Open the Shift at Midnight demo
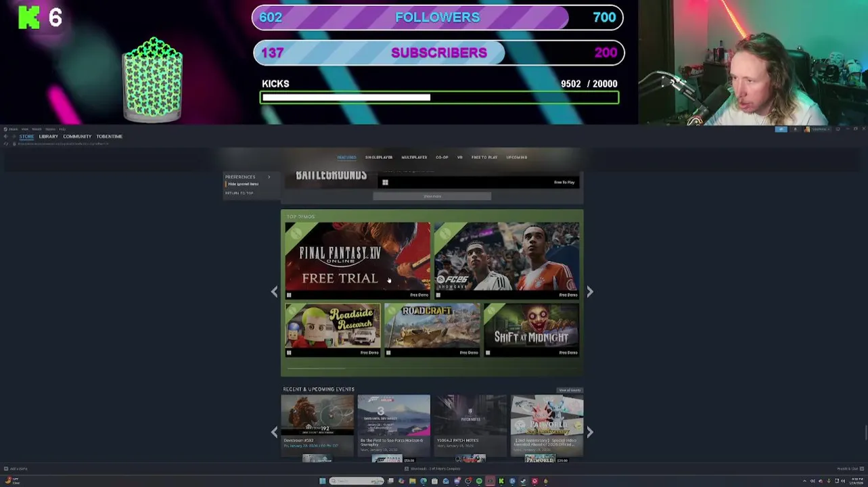Screen dimensions: 868x487 [x=531, y=329]
